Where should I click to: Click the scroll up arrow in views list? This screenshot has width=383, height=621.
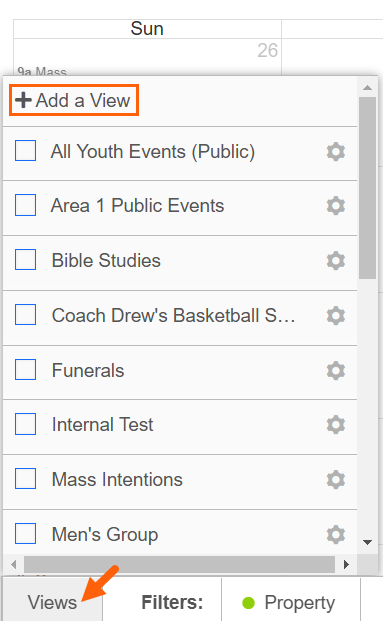(x=368, y=88)
